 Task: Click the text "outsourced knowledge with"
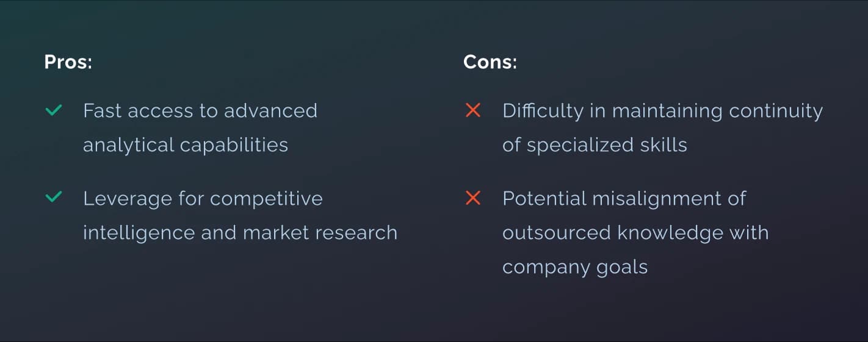(x=635, y=233)
